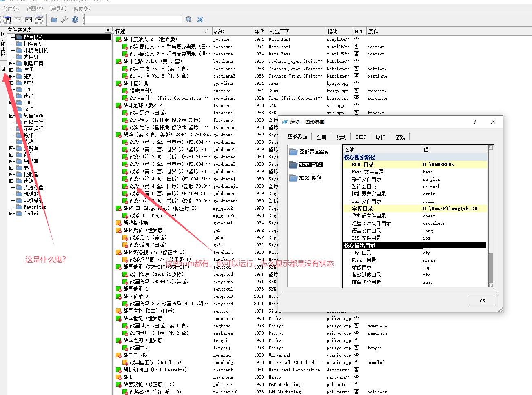Expand the 年代 tree node
Viewport: 532px width, 395px height.
pos(11,70)
